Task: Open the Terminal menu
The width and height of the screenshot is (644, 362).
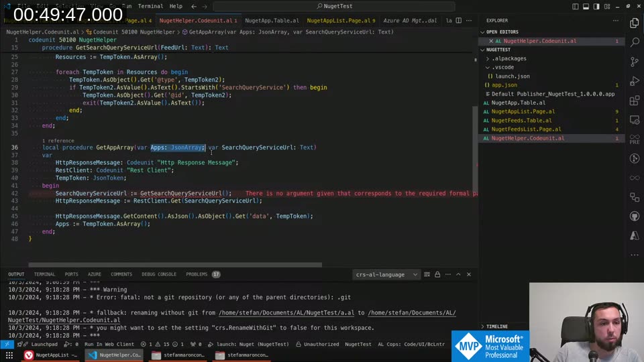Action: tap(150, 6)
